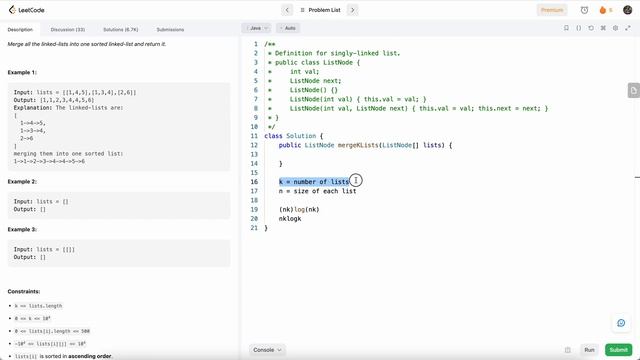Click the mergeKLists method signature line
Viewport: 640px width, 360px height.
[365, 145]
